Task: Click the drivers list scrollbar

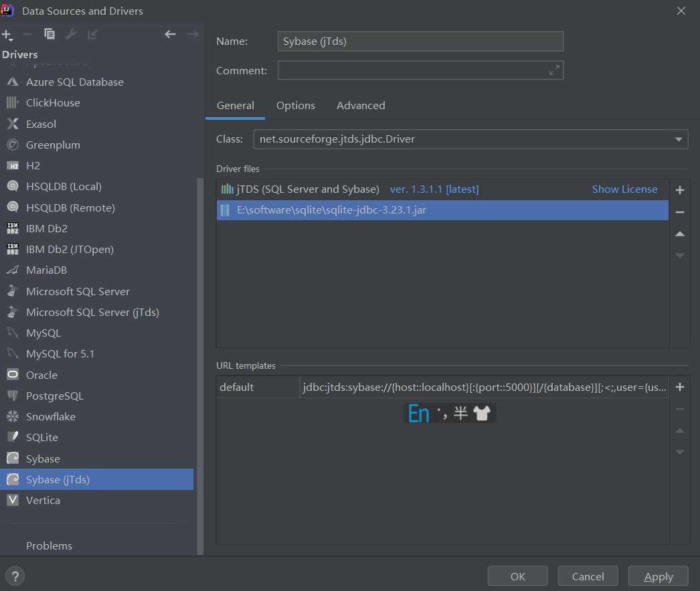Action: tap(200, 366)
